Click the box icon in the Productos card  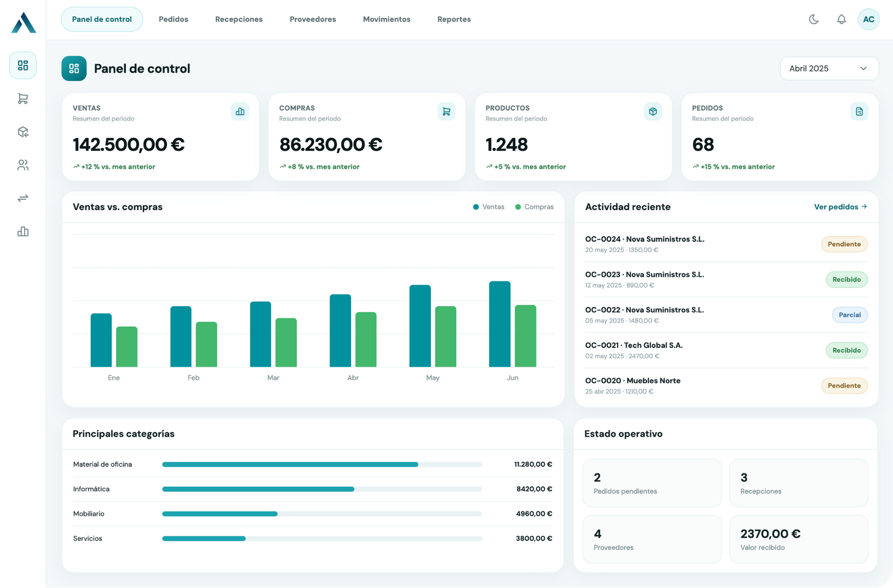[653, 112]
